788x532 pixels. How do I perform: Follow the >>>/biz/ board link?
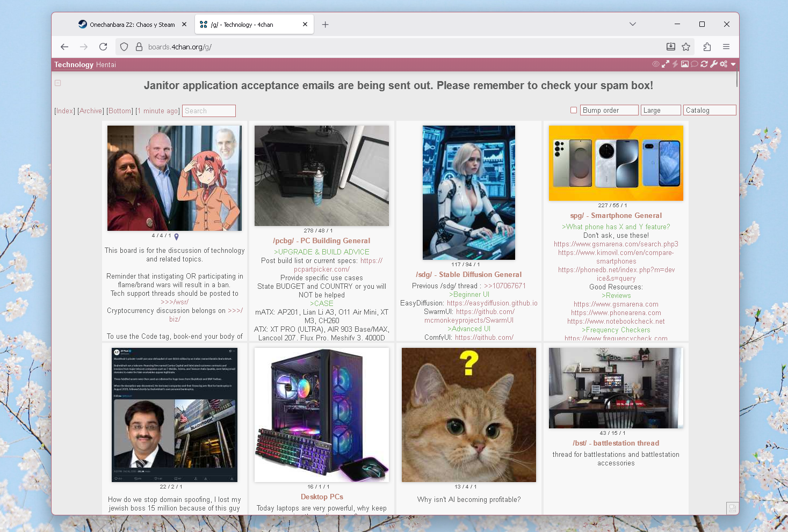tap(235, 310)
